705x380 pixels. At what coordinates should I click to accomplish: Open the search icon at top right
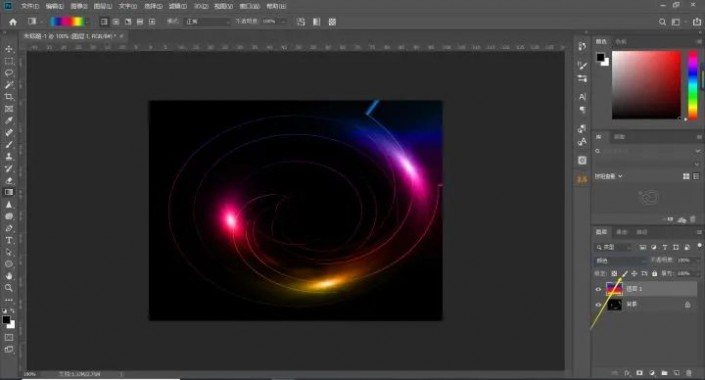[662, 22]
